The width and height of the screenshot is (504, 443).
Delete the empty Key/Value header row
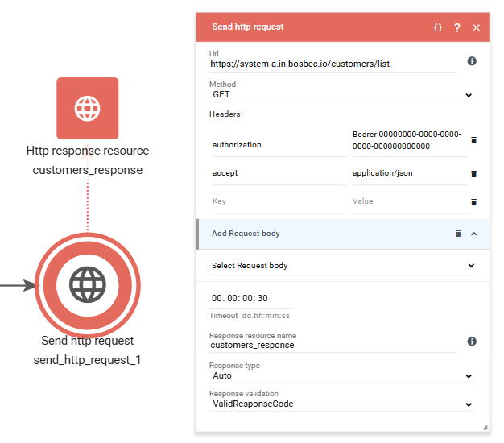coord(473,201)
